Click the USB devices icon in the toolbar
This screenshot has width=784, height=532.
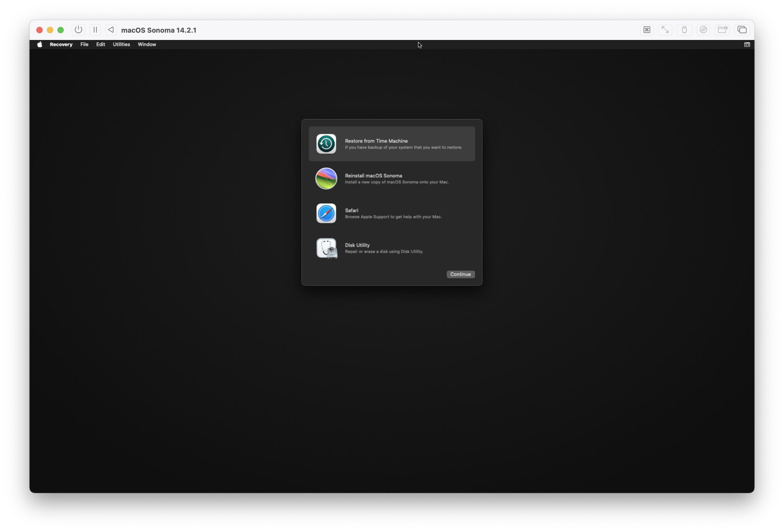pyautogui.click(x=684, y=30)
